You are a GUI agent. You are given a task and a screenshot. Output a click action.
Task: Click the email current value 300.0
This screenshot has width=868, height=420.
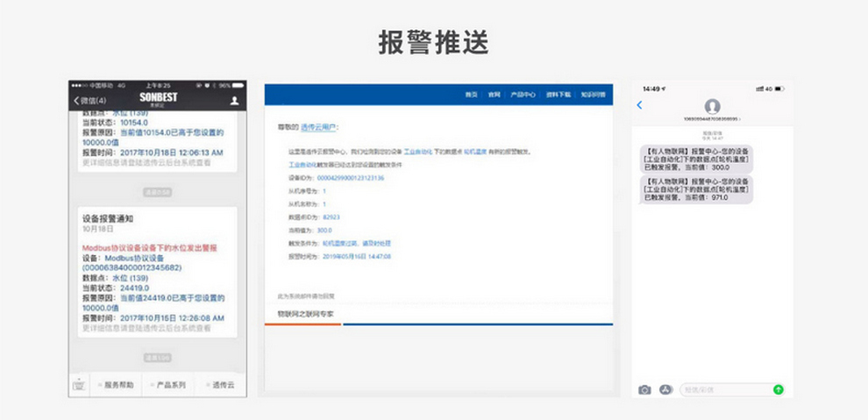[324, 231]
